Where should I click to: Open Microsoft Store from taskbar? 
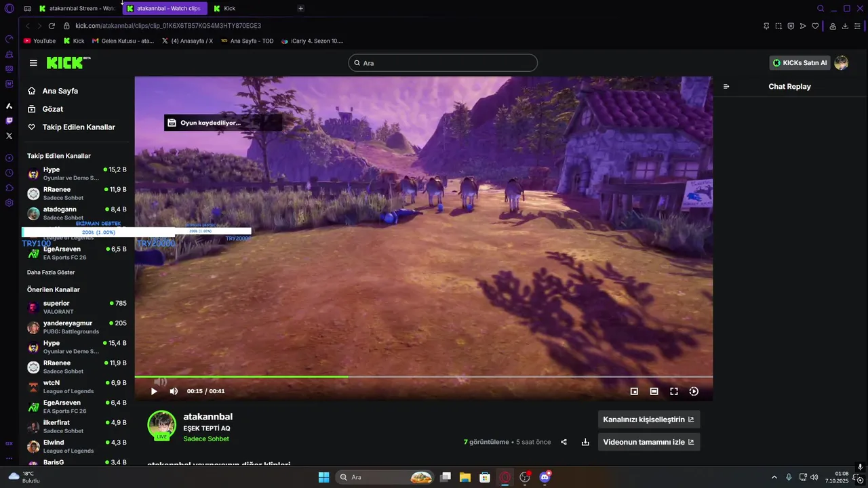(x=485, y=477)
